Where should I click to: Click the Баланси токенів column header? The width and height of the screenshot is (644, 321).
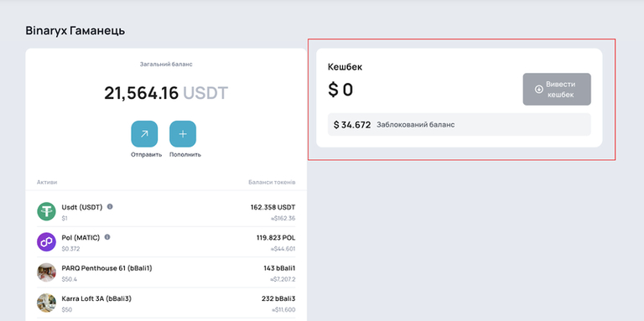272,182
